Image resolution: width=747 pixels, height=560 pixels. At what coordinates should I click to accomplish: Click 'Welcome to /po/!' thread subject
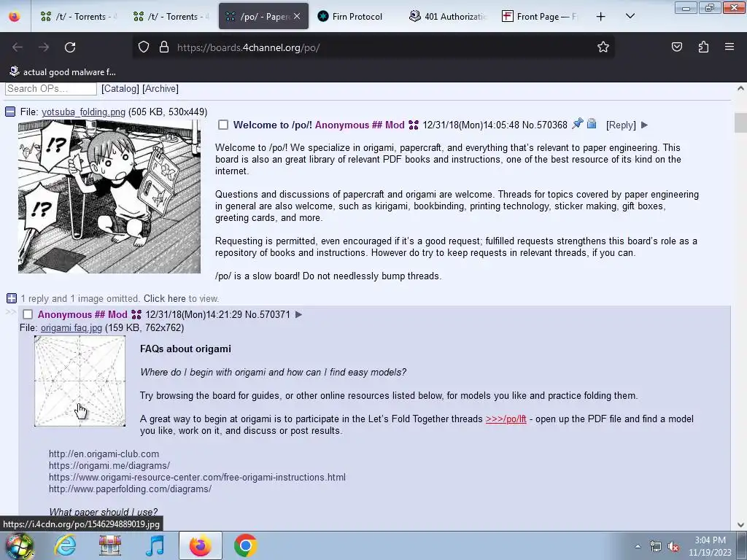click(x=273, y=125)
